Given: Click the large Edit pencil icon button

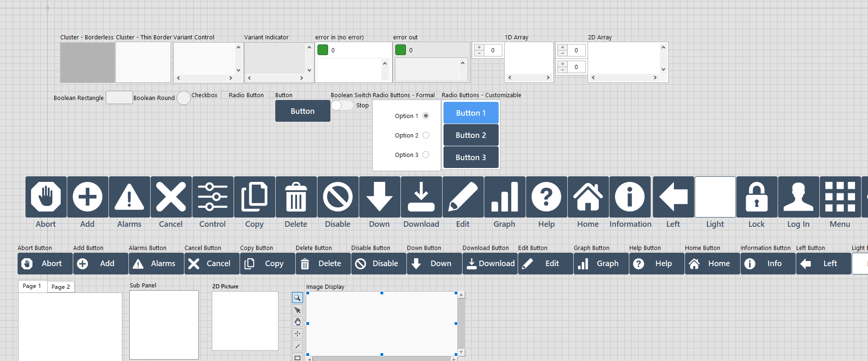Looking at the screenshot, I should point(463,197).
